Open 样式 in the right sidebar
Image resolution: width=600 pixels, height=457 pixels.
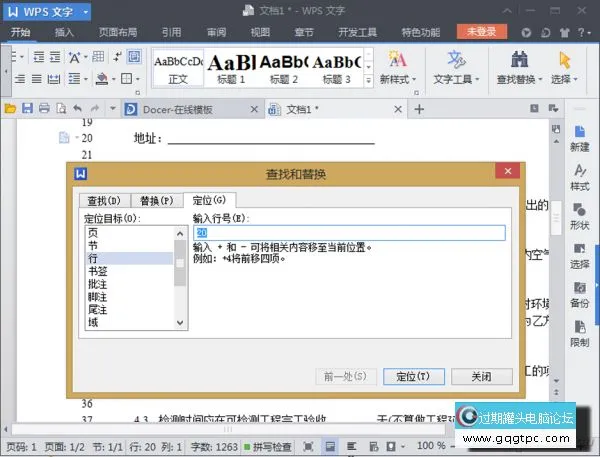coord(579,178)
